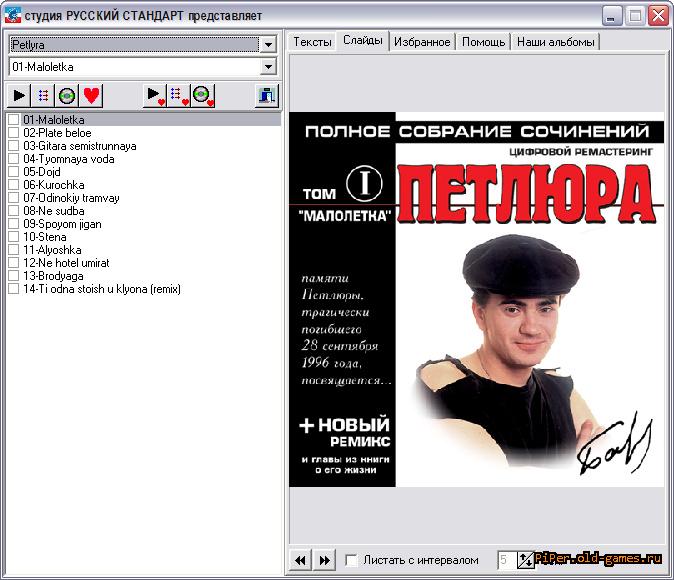Click the interval spinner arrows button

coord(525,560)
